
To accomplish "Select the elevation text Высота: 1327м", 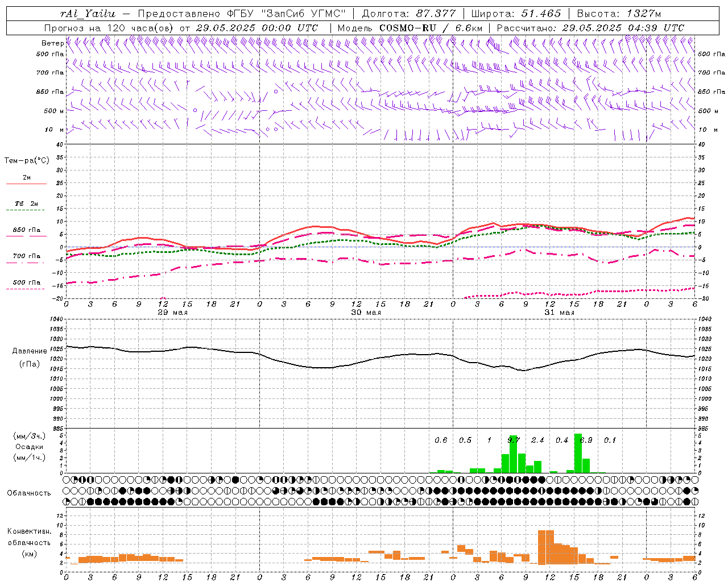I will click(x=619, y=14).
